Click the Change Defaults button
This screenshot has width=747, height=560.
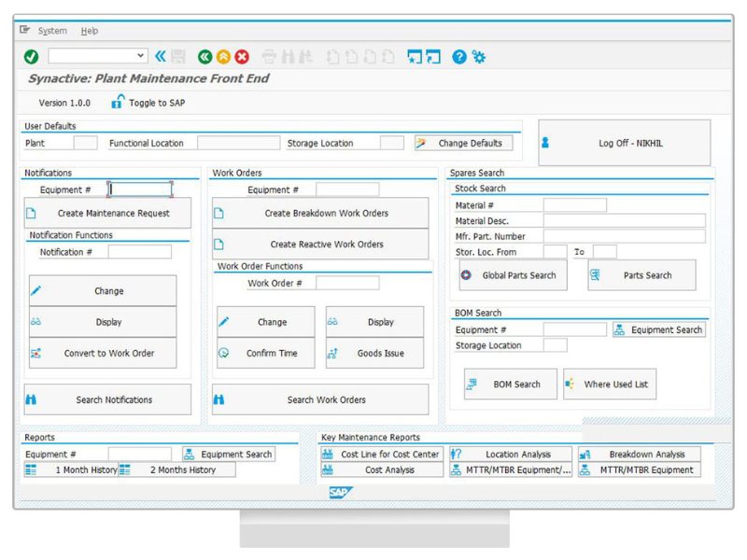(463, 143)
